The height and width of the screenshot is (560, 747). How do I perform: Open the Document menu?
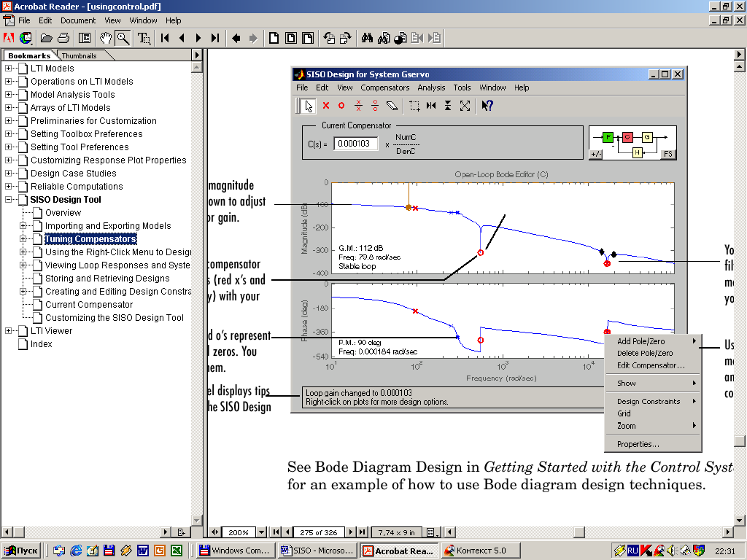pos(78,20)
